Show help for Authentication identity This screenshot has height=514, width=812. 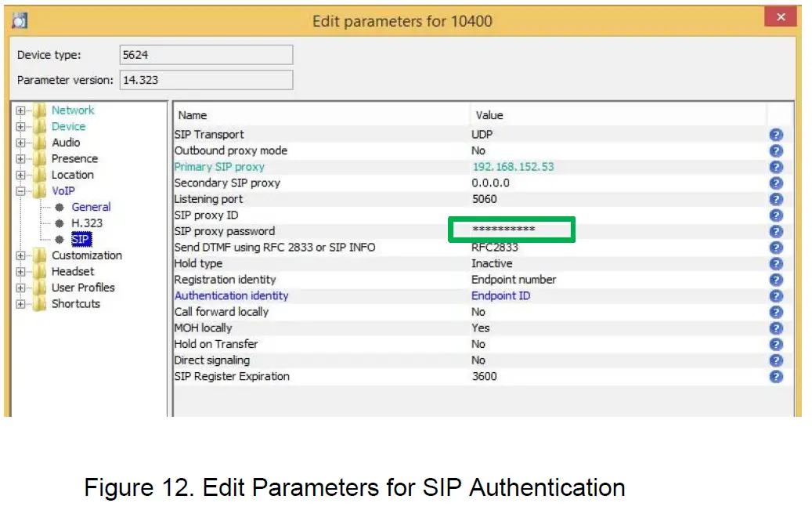coord(776,295)
